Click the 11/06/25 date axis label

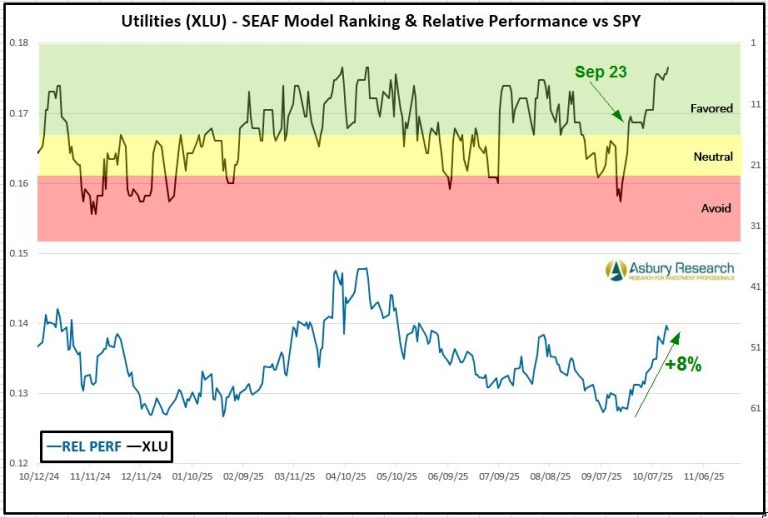pos(702,478)
